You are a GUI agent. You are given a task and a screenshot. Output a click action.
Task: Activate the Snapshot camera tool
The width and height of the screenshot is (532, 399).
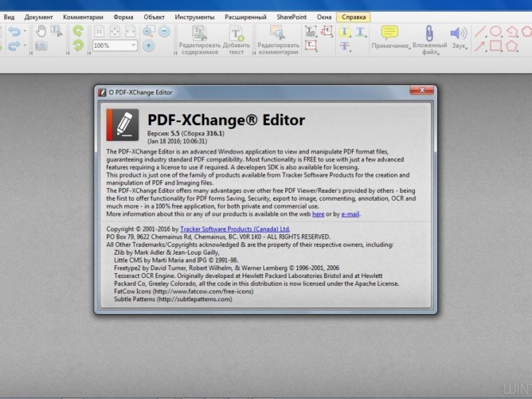pyautogui.click(x=41, y=45)
